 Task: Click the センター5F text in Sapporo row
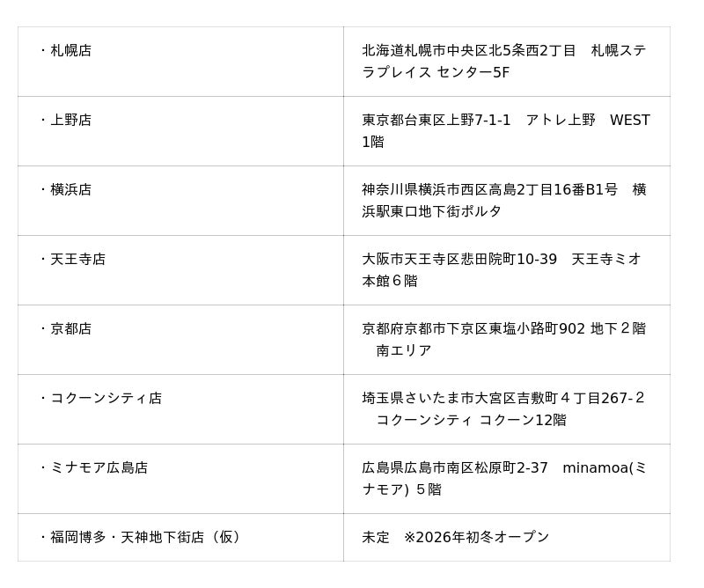(473, 72)
